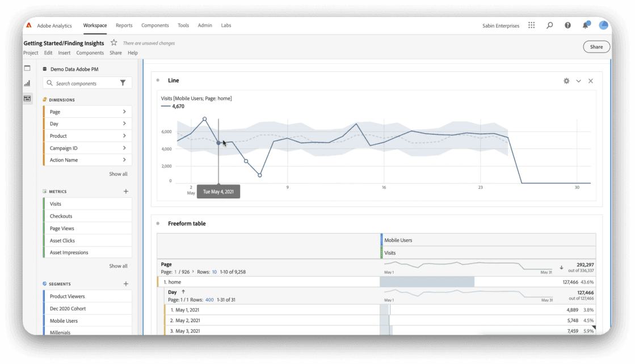Image resolution: width=635 pixels, height=364 pixels.
Task: Click the sort arrow in Visits column
Action: [x=561, y=268]
